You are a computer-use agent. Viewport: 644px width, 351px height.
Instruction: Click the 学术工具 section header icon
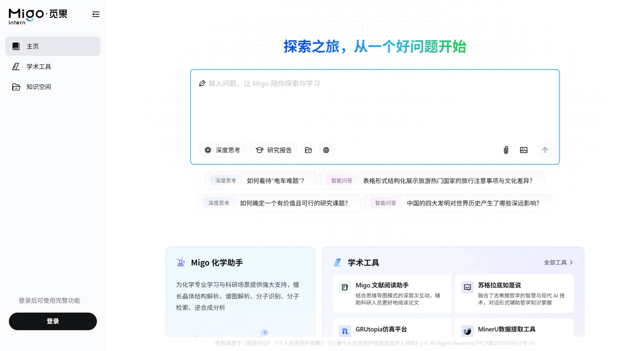pyautogui.click(x=338, y=262)
